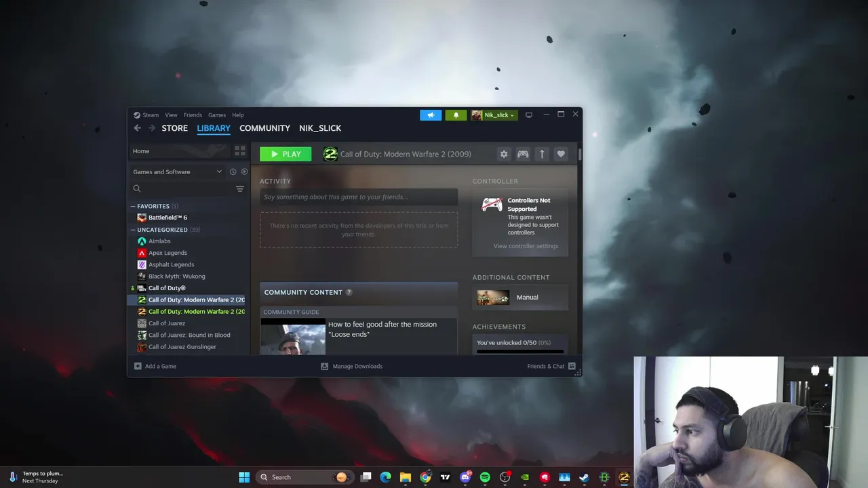Show ready-to-play games filter icon
The image size is (868, 488).
[244, 171]
